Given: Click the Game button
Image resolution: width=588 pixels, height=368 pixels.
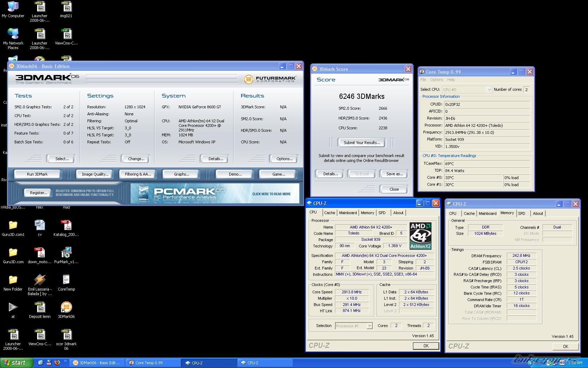Looking at the screenshot, I should pyautogui.click(x=279, y=174).
